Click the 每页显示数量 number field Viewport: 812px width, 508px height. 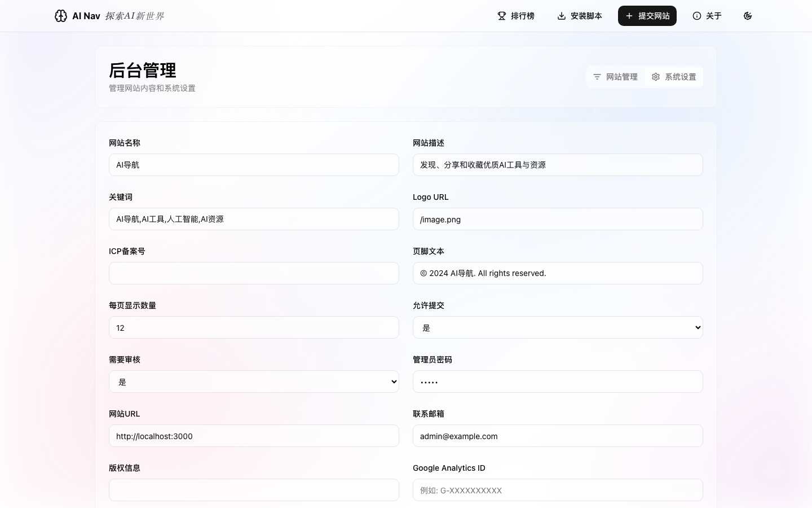point(254,327)
